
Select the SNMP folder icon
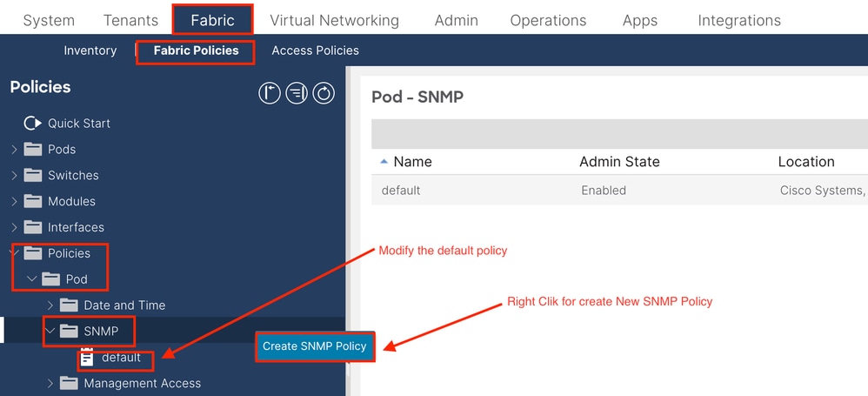click(x=70, y=331)
